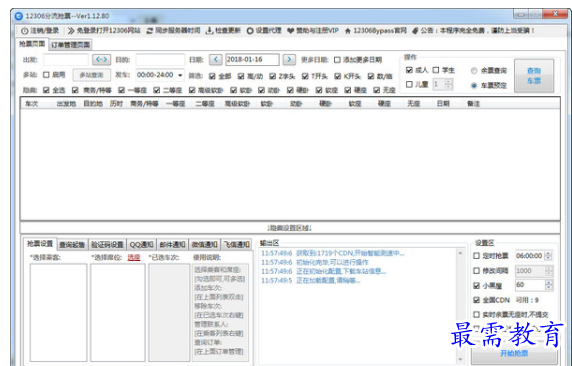Select the 余票查询 radio button
This screenshot has height=366, width=572.
tap(474, 71)
